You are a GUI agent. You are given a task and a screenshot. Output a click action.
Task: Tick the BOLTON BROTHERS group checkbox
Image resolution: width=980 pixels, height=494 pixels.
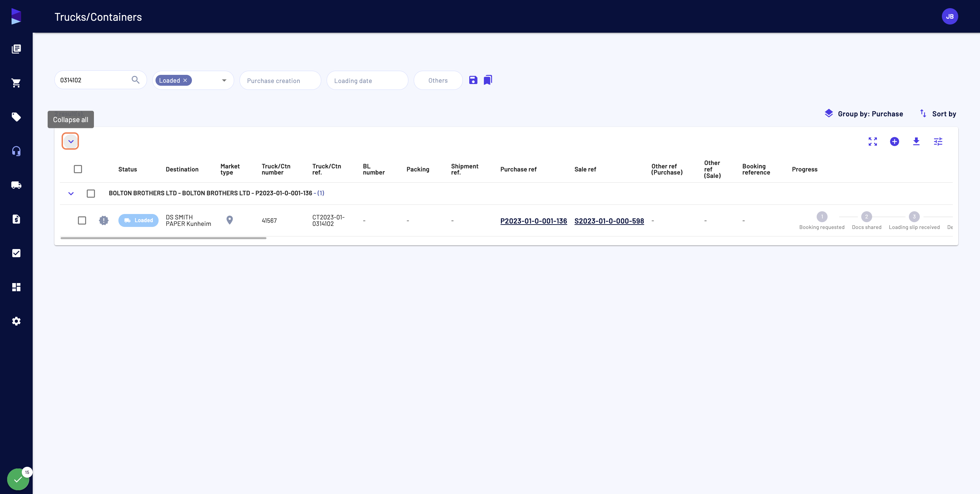tap(91, 193)
